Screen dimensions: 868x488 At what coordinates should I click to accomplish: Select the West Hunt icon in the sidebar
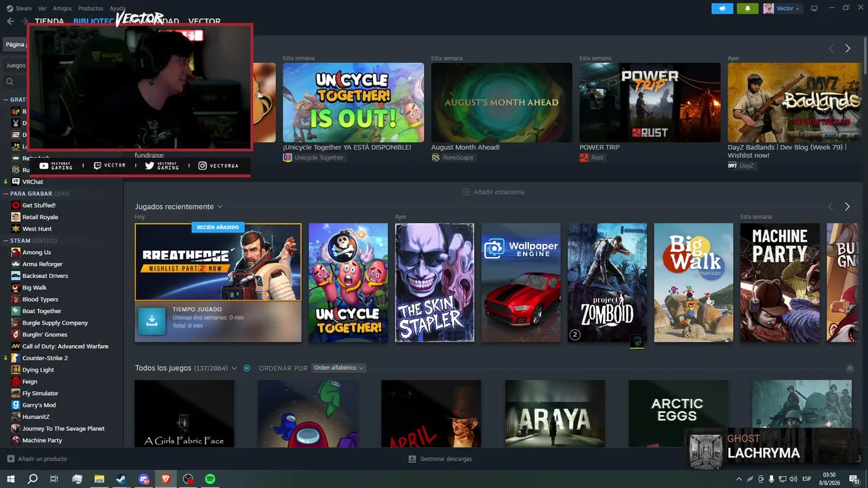(x=16, y=228)
